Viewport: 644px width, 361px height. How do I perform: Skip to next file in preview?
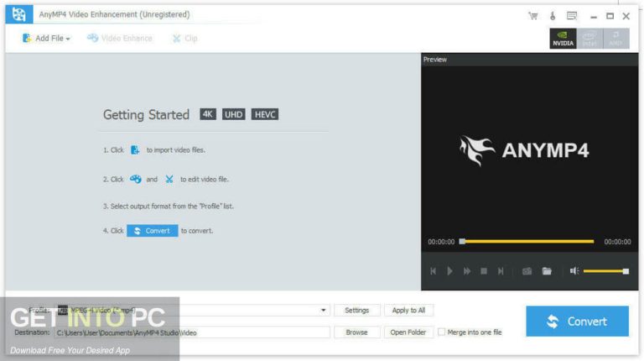point(501,271)
